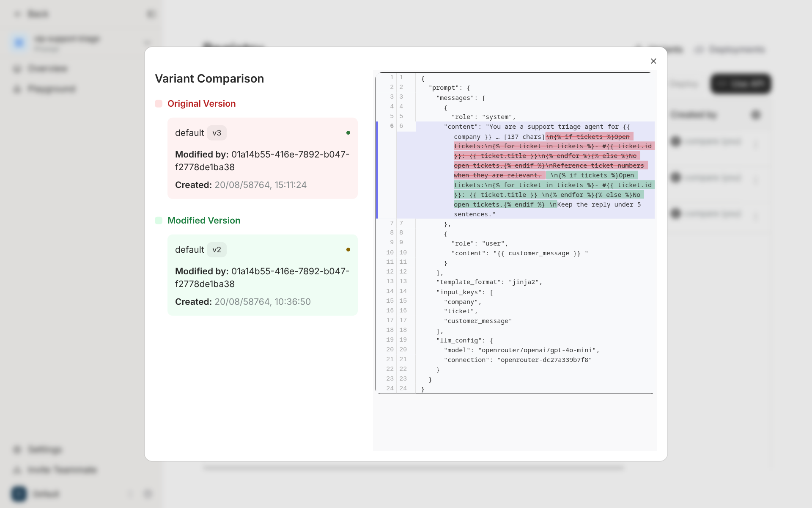Click the "role": "system" diff line

tap(483, 117)
